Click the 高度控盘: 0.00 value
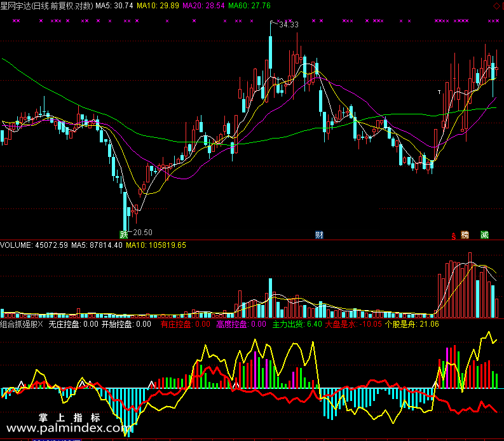Screen dimensions: 504x441 pyautogui.click(x=241, y=324)
